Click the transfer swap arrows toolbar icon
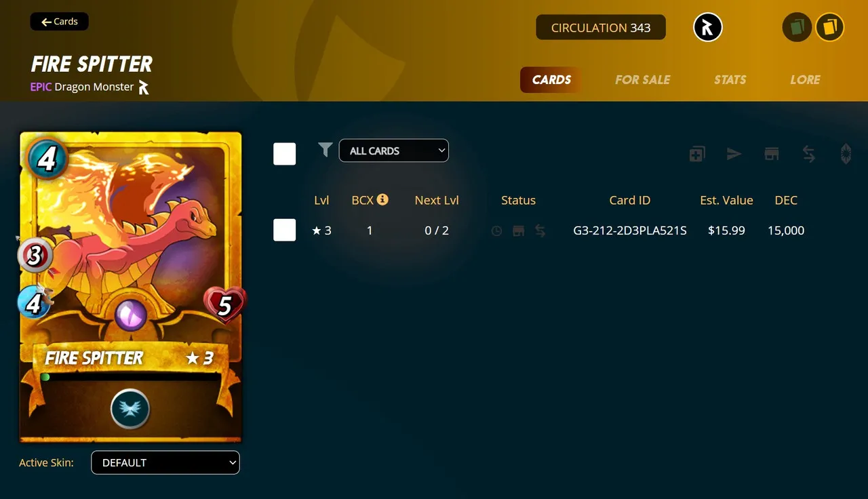868x499 pixels. point(809,154)
